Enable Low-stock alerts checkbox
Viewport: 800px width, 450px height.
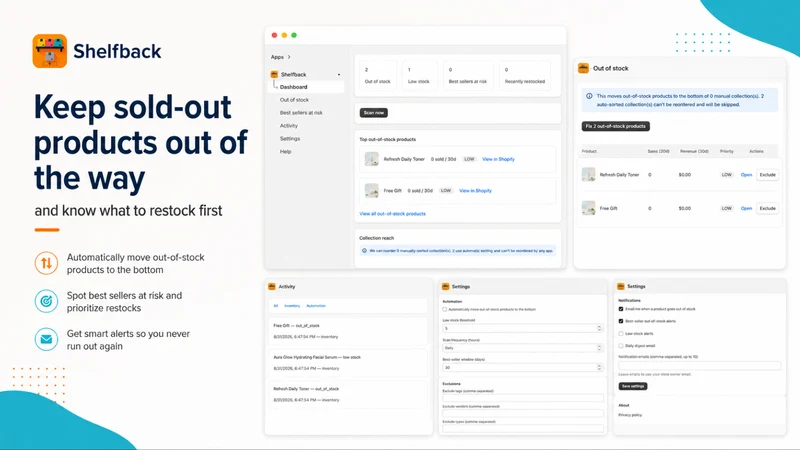coord(621,333)
